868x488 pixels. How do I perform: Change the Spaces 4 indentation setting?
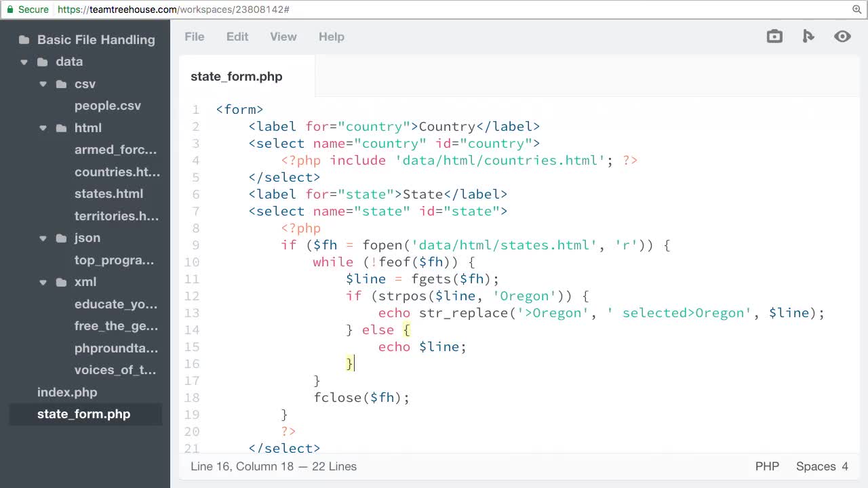click(x=822, y=466)
